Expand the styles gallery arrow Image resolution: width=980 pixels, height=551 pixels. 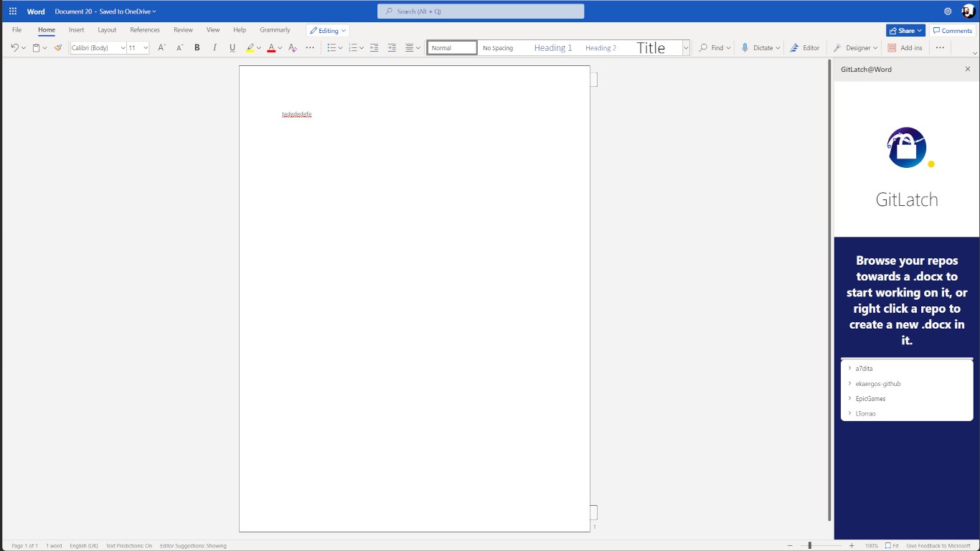(x=686, y=48)
